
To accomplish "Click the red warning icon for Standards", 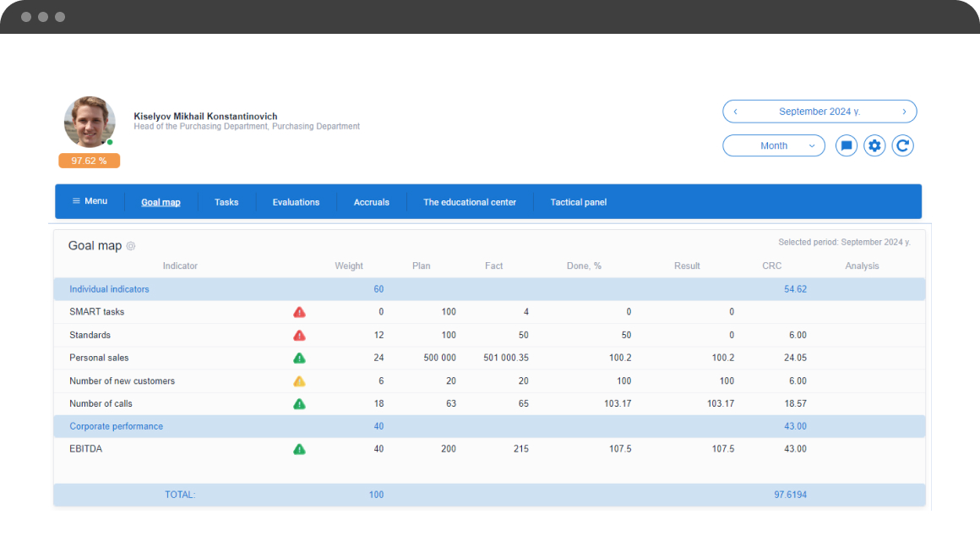I will [299, 335].
